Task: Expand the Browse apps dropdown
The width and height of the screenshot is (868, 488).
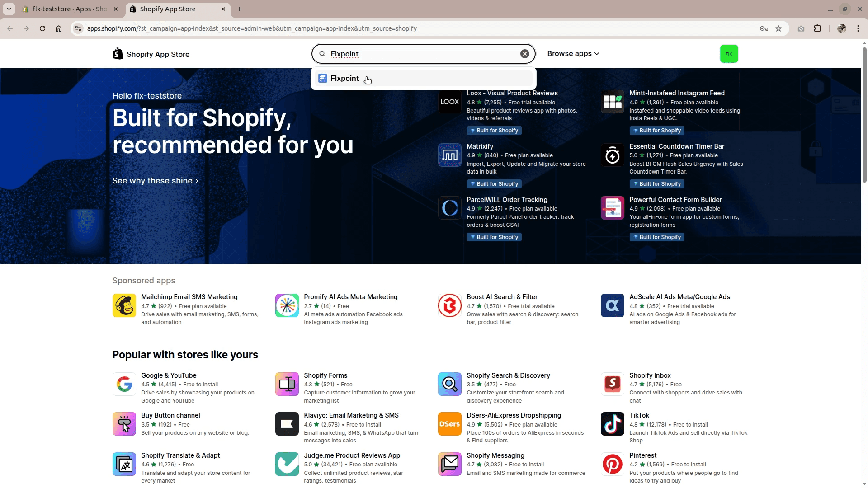Action: [x=573, y=54]
